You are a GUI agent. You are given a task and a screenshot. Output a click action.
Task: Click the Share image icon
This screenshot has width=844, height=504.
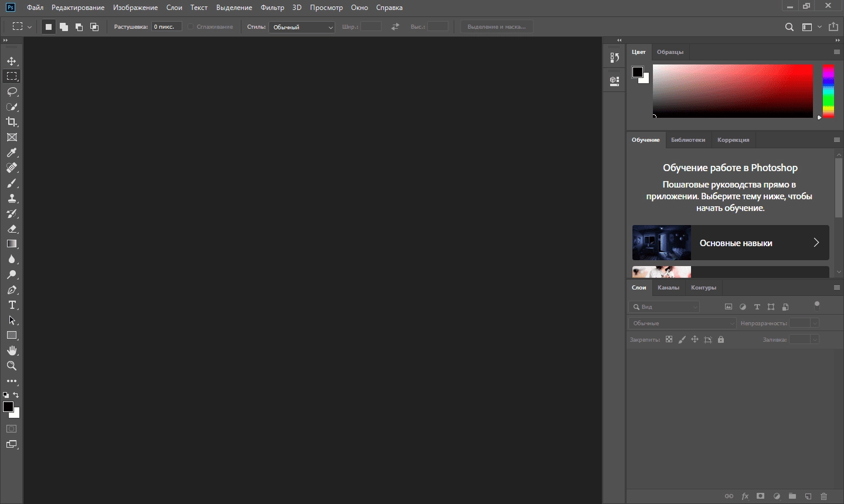coord(833,27)
